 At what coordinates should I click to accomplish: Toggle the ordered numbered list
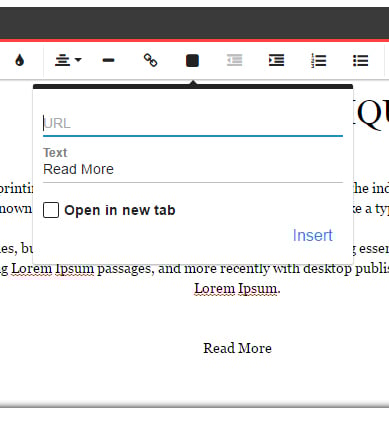(319, 61)
